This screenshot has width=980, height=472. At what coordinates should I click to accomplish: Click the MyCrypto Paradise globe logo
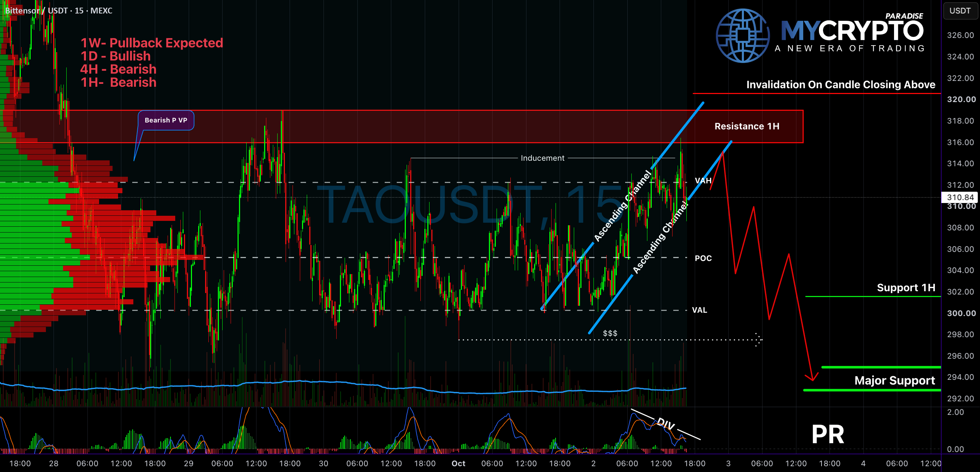pos(742,35)
